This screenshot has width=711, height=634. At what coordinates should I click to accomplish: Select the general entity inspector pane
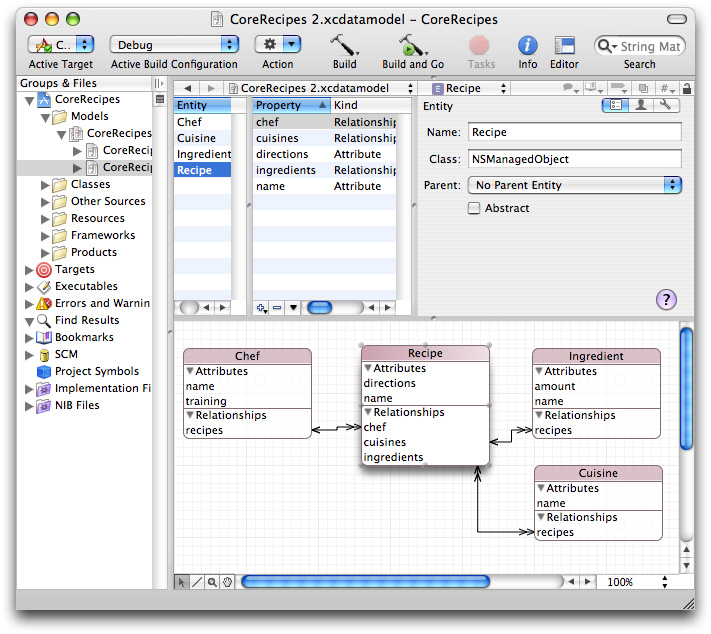click(x=615, y=105)
